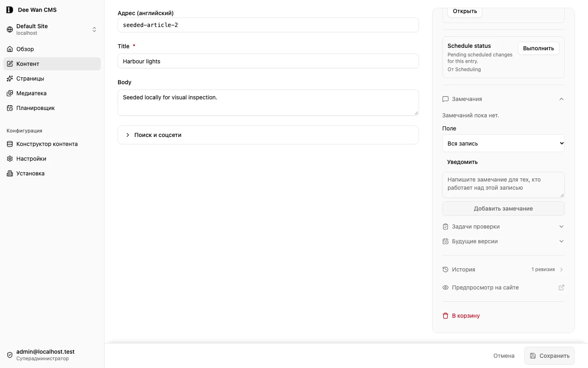The image size is (588, 368).
Task: Open the Вся запись field dropdown
Action: [503, 143]
